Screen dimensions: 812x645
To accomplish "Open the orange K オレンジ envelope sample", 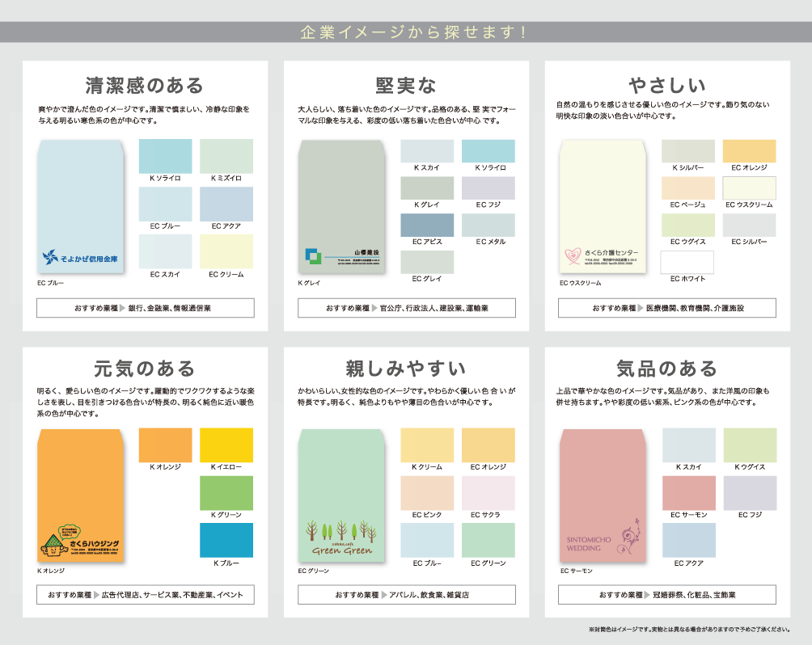I will tap(80, 495).
